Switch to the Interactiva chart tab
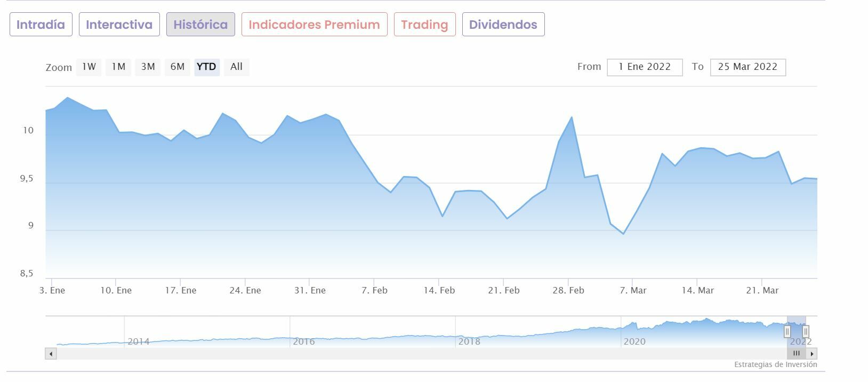Screen dimensions: 868x382 coord(119,25)
